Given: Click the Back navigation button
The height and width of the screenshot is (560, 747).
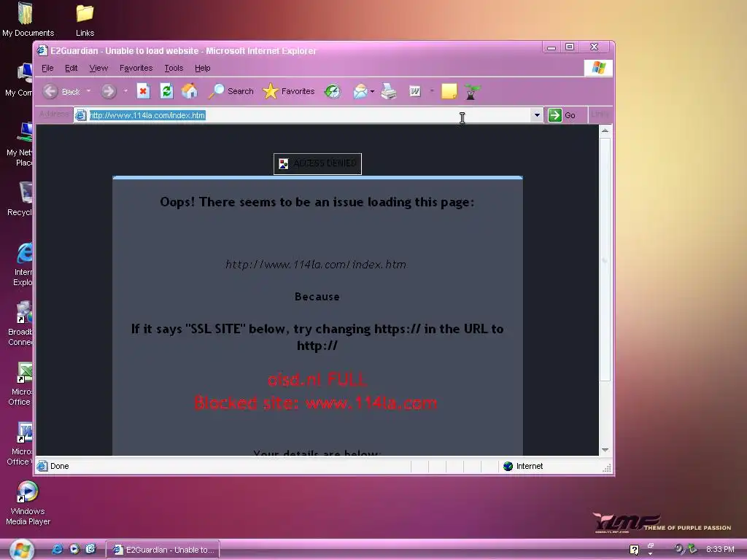Looking at the screenshot, I should coord(61,91).
